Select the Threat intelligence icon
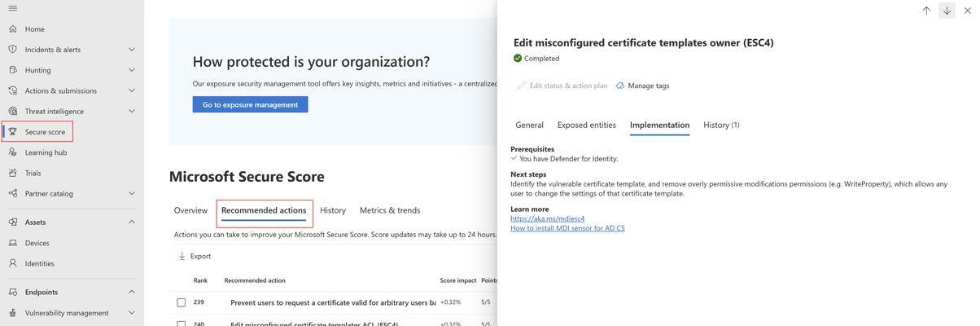 12,111
